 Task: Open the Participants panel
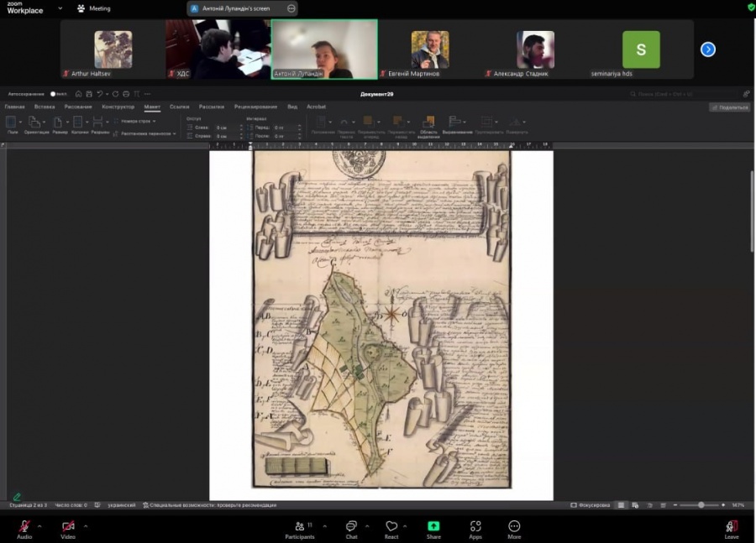tap(299, 529)
